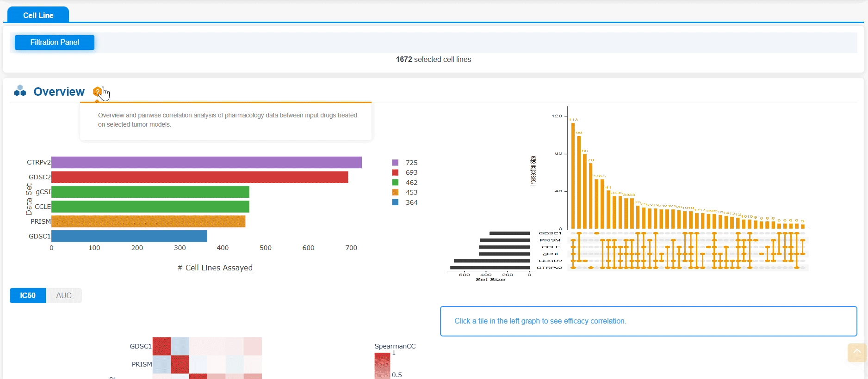Click the tallest orange intersection bar

(x=573, y=176)
